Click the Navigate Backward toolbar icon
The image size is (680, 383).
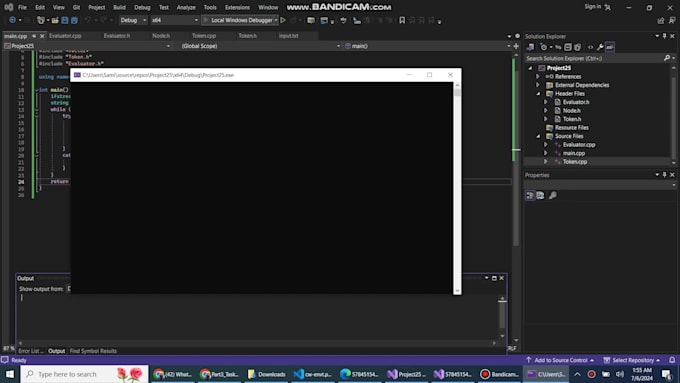(x=13, y=20)
